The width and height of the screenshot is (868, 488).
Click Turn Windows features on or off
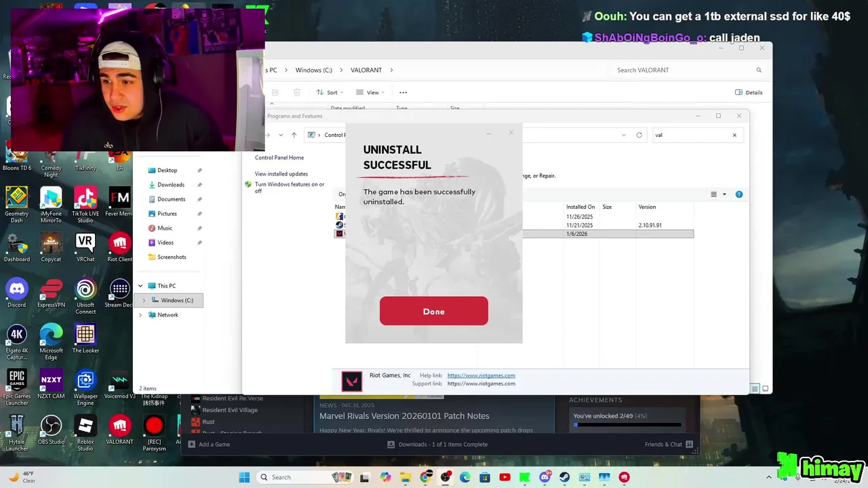click(290, 188)
